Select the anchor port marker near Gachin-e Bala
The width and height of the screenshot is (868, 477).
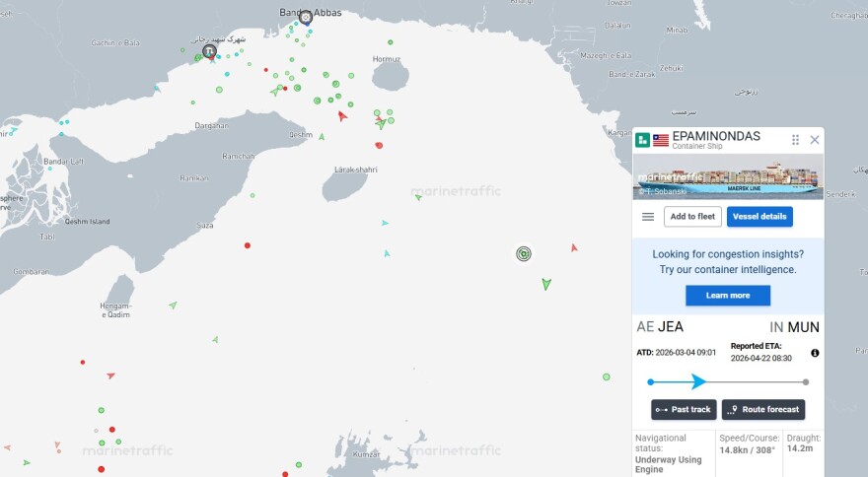[x=209, y=51]
